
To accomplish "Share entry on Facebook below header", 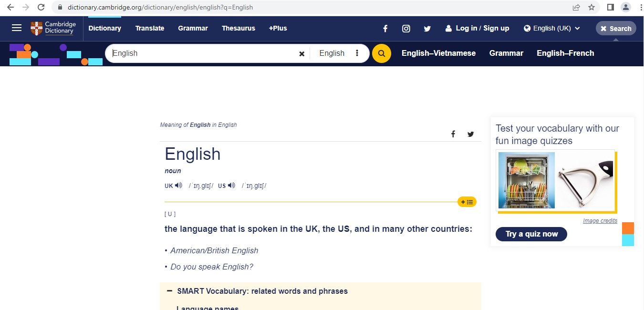I will click(453, 134).
